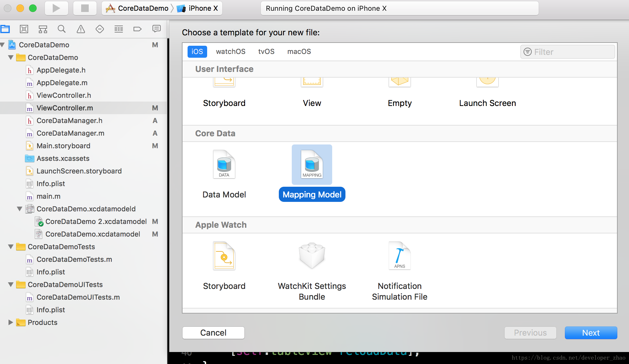Choose the Notification Simulation File icon

[400, 256]
